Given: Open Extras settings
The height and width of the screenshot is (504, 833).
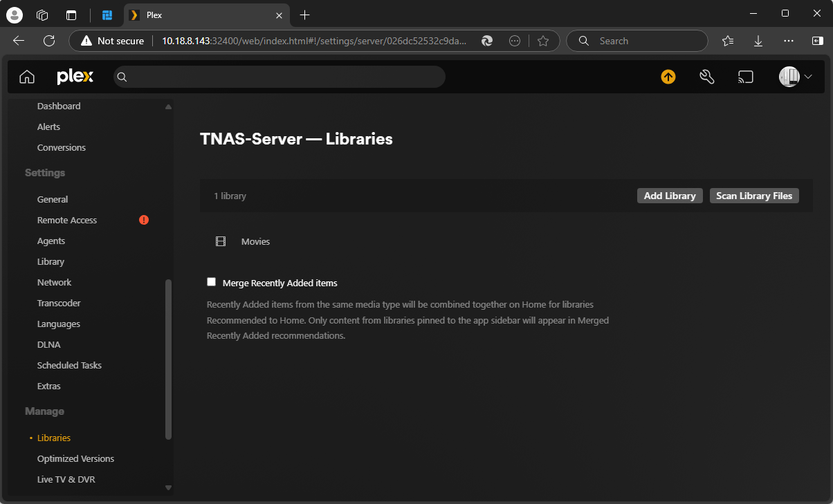Looking at the screenshot, I should tap(49, 386).
